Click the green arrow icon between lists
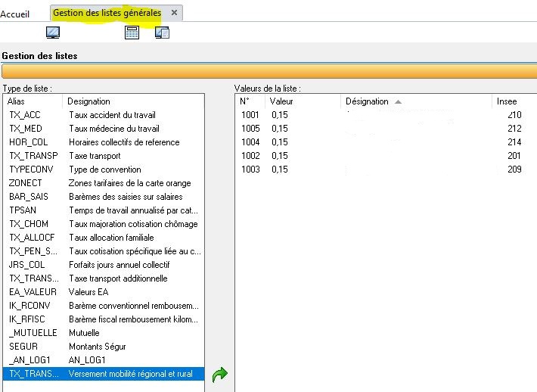 coord(220,375)
